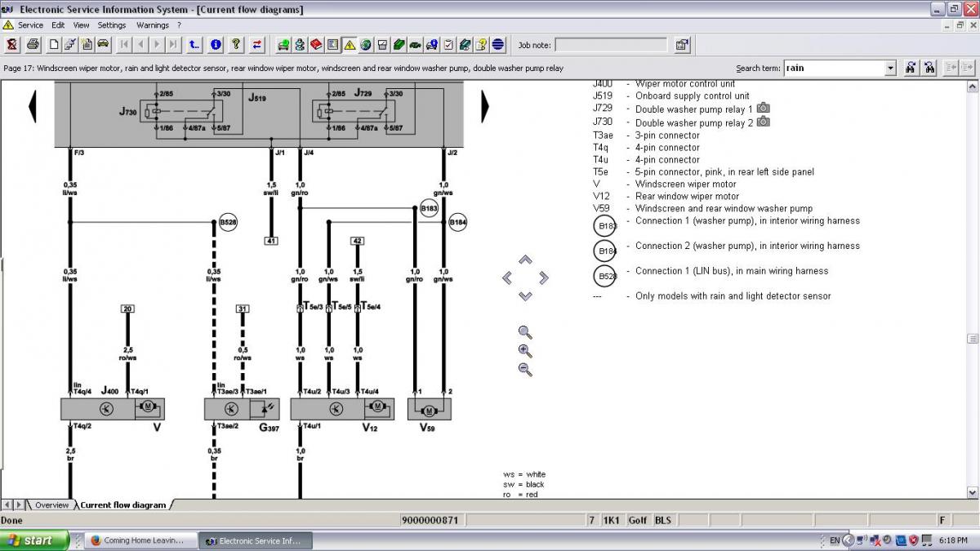Viewport: 980px width, 551px height.
Task: Click the car icon in the toolbar
Action: [103, 44]
